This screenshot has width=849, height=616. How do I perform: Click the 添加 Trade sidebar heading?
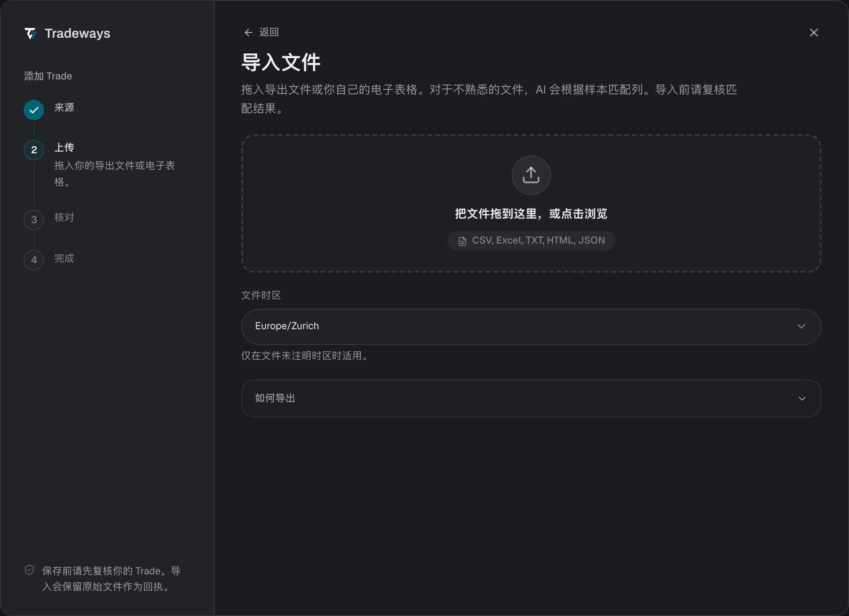(x=48, y=76)
